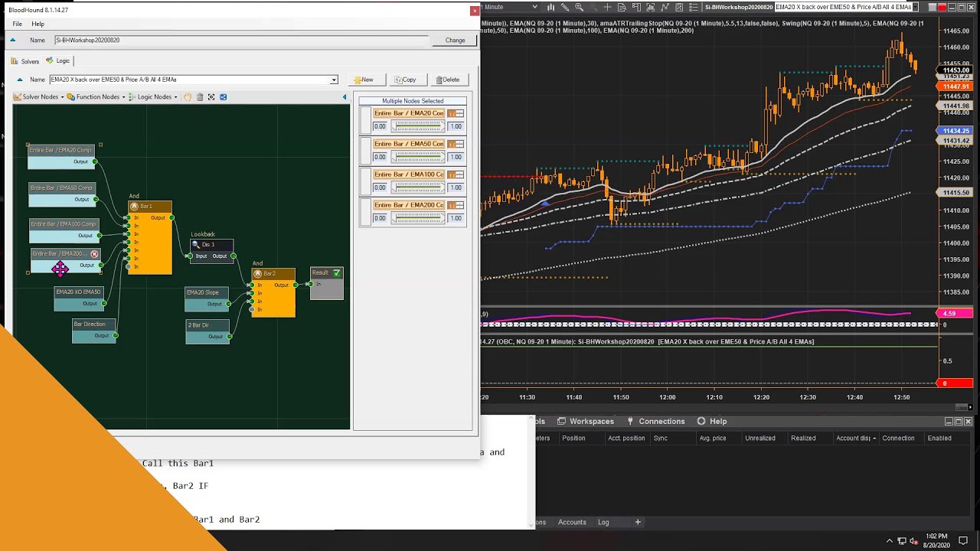Switch to the Accounts tab
Viewport: 980px width, 551px height.
click(572, 522)
